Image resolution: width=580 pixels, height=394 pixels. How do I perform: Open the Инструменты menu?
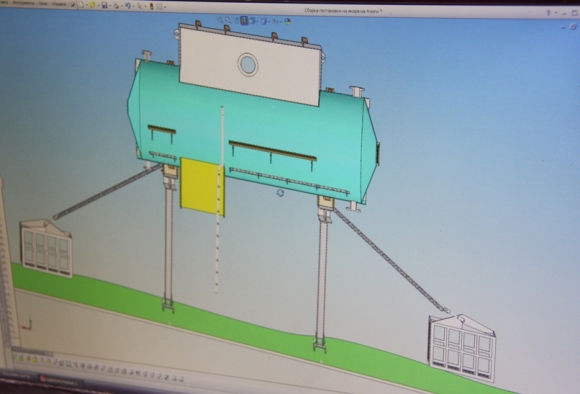click(24, 3)
